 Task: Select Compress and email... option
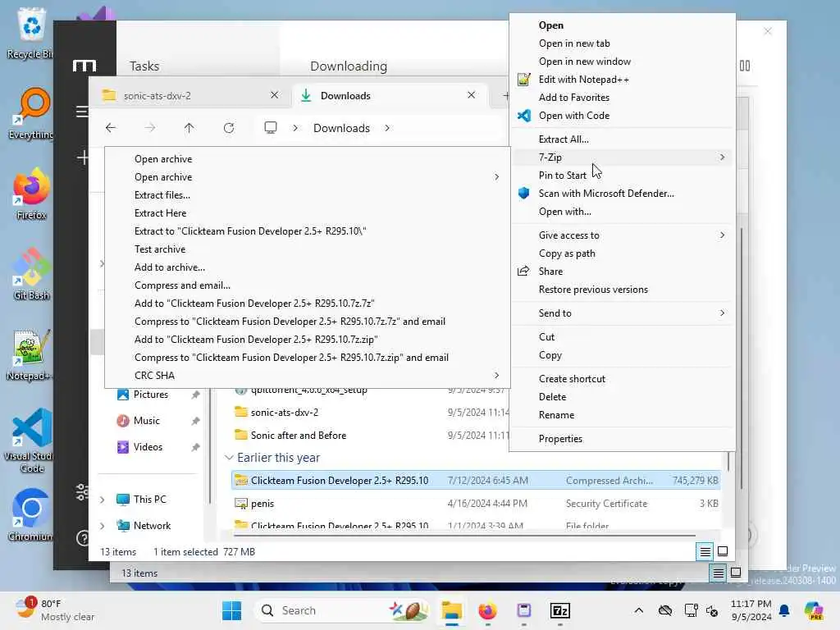pos(307,285)
